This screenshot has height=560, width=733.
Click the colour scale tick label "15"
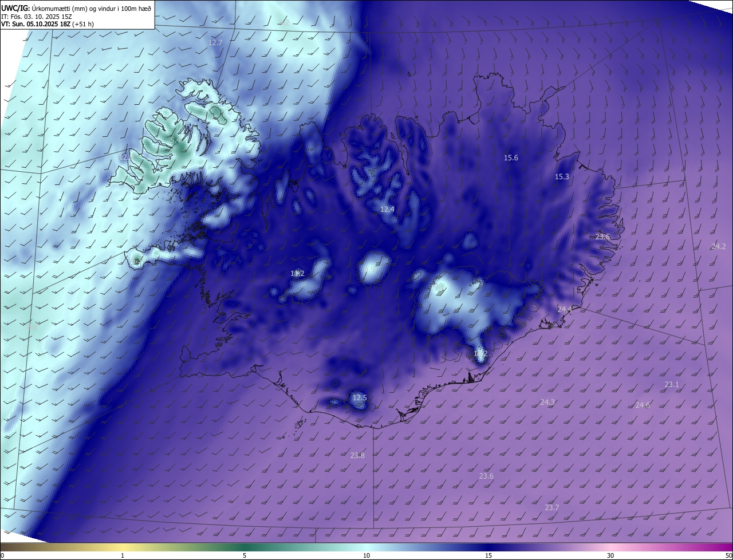point(488,555)
